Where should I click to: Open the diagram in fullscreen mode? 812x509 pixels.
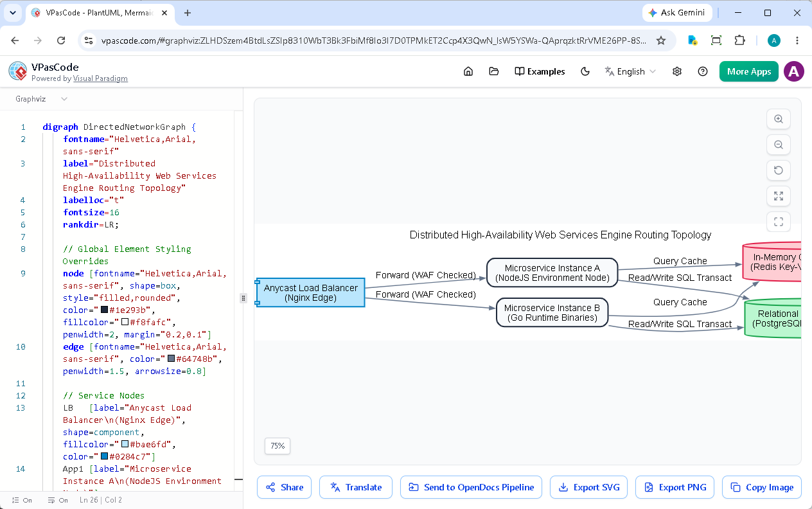point(779,222)
